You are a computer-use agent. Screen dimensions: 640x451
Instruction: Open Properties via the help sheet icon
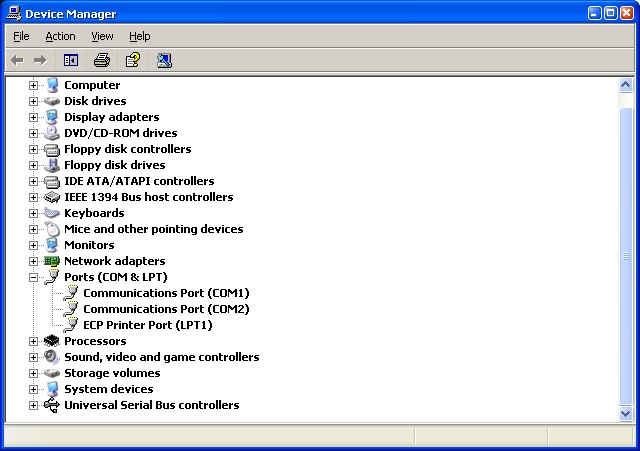click(x=133, y=60)
